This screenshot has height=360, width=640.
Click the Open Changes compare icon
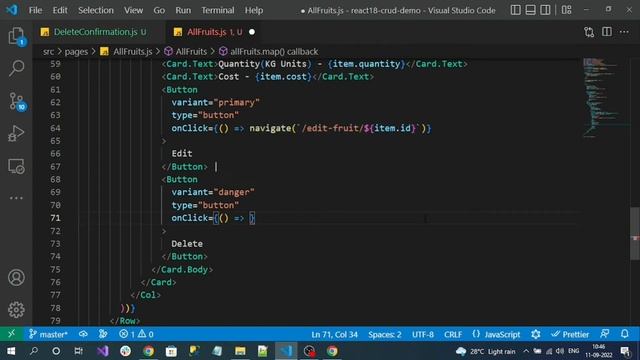pyautogui.click(x=589, y=32)
